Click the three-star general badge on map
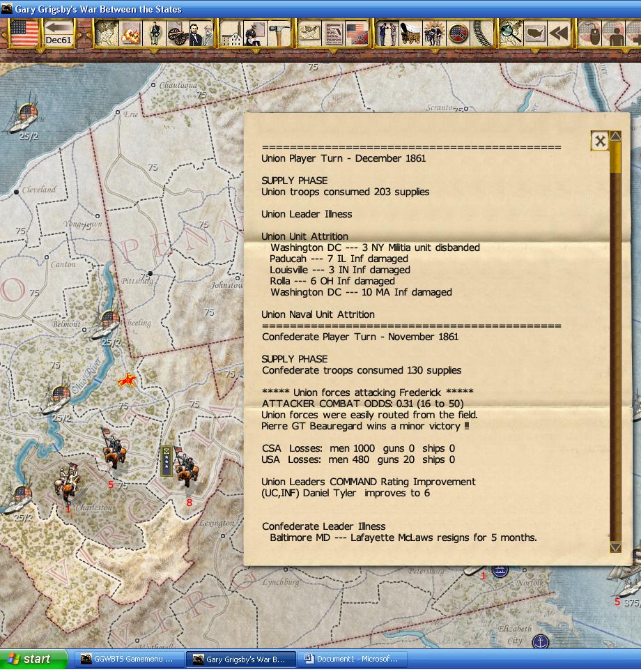The image size is (641, 672). pyautogui.click(x=167, y=461)
